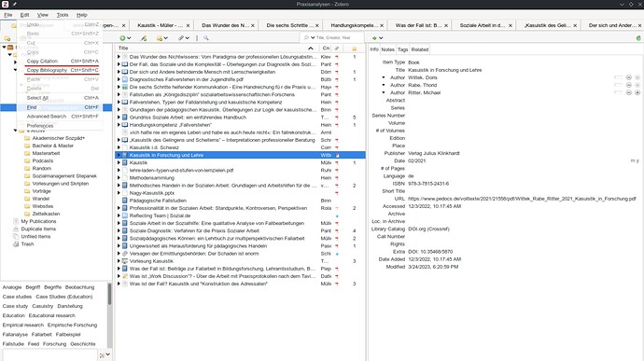
Task: Click the Add Item by Identifier wand
Action: coord(144,38)
